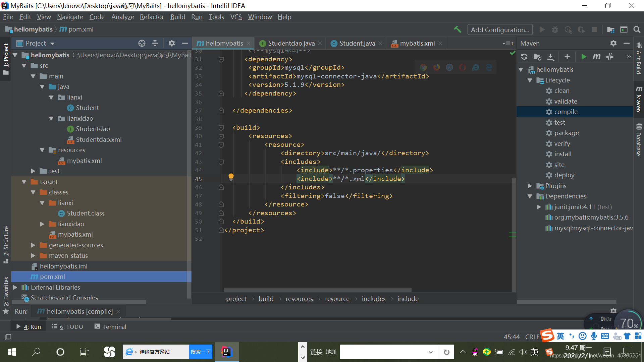Execute Maven goal with the m icon

[597, 57]
